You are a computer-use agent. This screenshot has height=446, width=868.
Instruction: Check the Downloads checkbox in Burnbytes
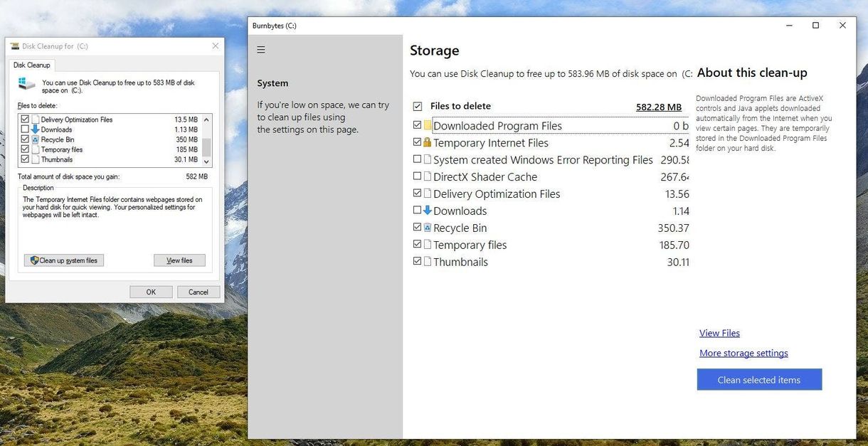[418, 211]
